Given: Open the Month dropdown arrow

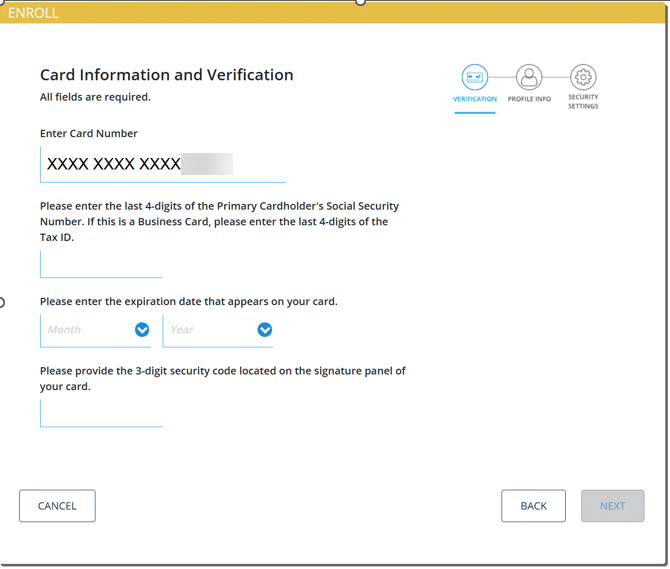Looking at the screenshot, I should coord(142,329).
